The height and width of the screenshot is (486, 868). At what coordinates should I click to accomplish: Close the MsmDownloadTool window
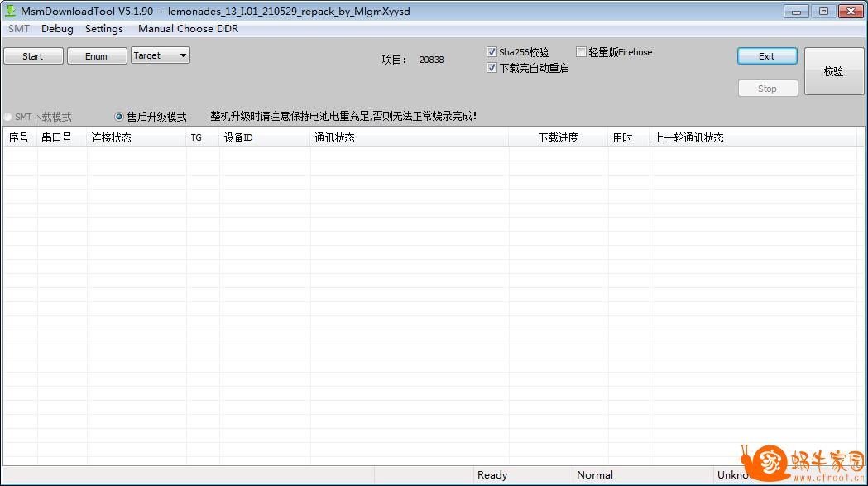[x=851, y=11]
